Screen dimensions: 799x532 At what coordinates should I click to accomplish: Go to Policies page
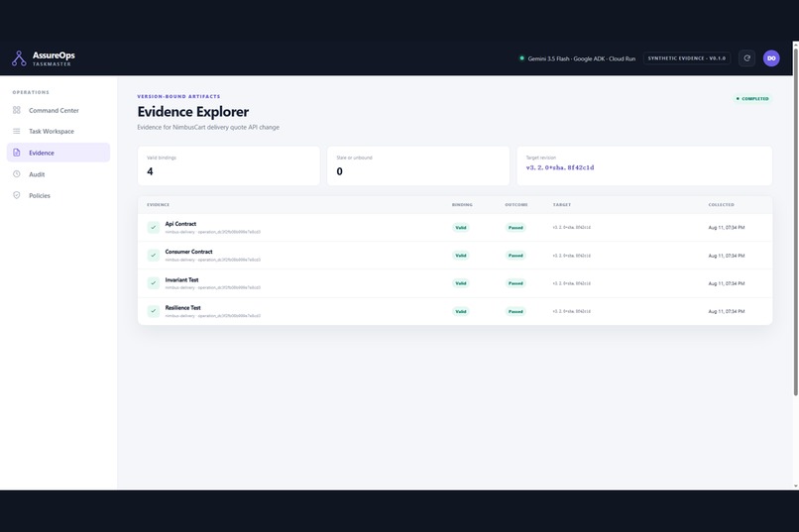[58, 195]
